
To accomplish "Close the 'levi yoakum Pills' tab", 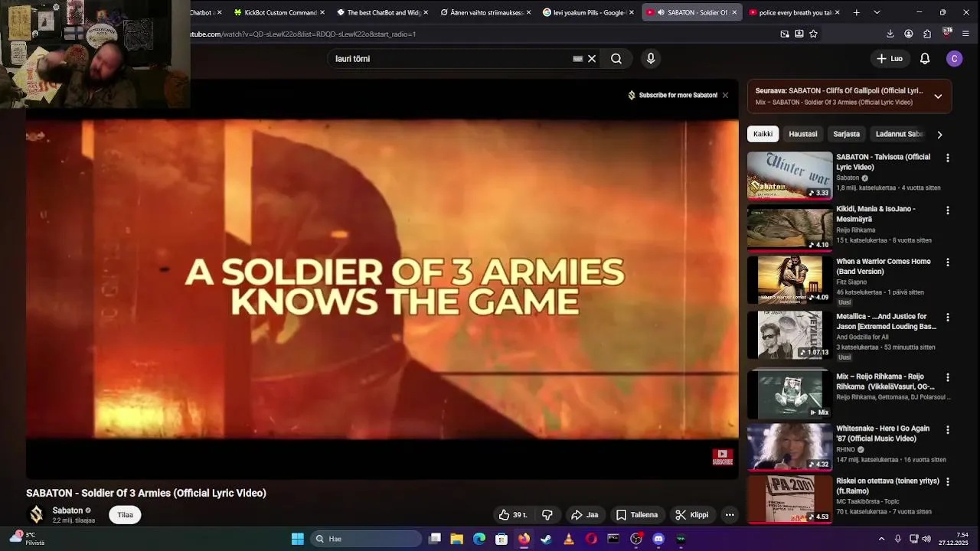I will pyautogui.click(x=632, y=12).
